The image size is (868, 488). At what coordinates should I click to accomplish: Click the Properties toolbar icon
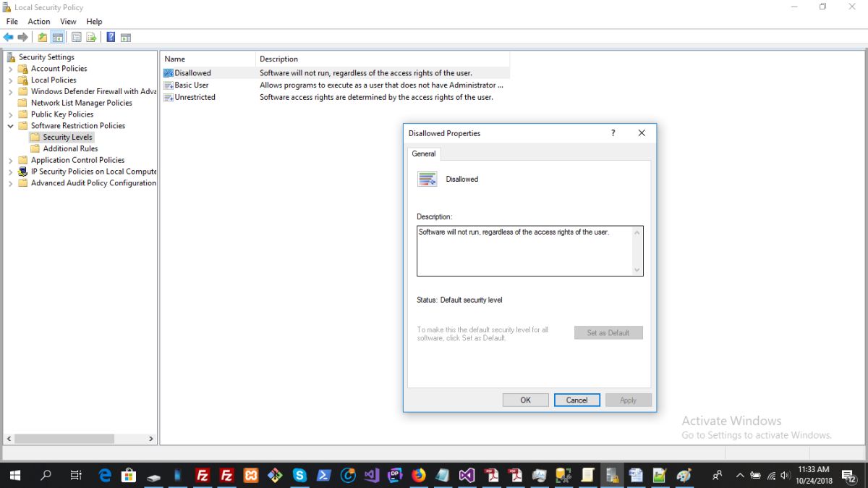(76, 38)
